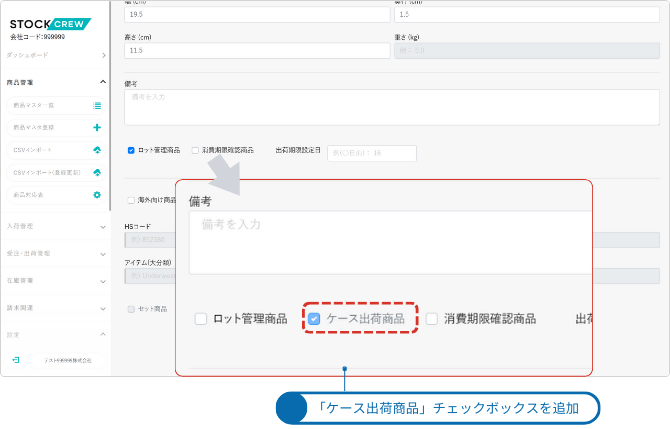Check ロット管理商品 in the enlarged inset
This screenshot has height=429, width=670.
[x=201, y=319]
